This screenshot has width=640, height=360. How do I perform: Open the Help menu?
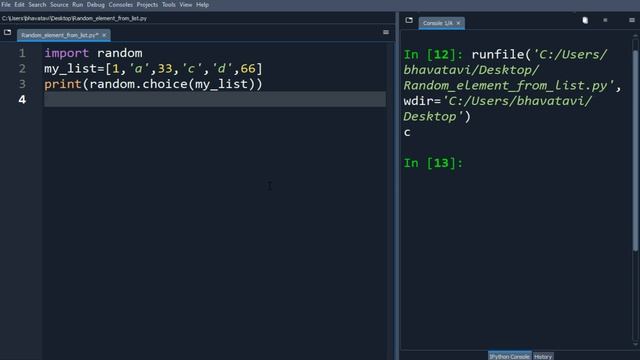point(202,5)
